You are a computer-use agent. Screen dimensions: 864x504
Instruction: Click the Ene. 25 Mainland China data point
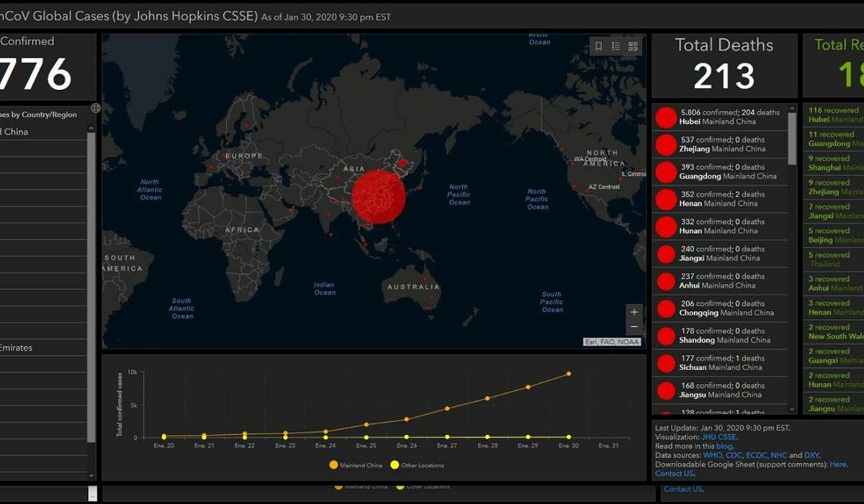(x=366, y=425)
